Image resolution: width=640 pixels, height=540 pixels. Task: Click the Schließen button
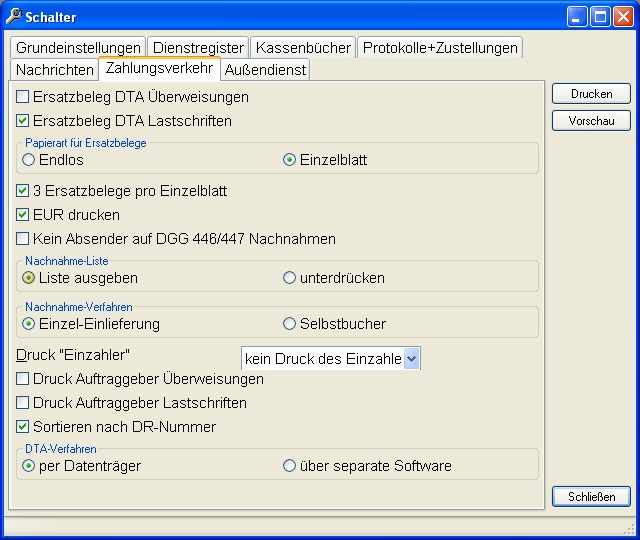coord(591,497)
